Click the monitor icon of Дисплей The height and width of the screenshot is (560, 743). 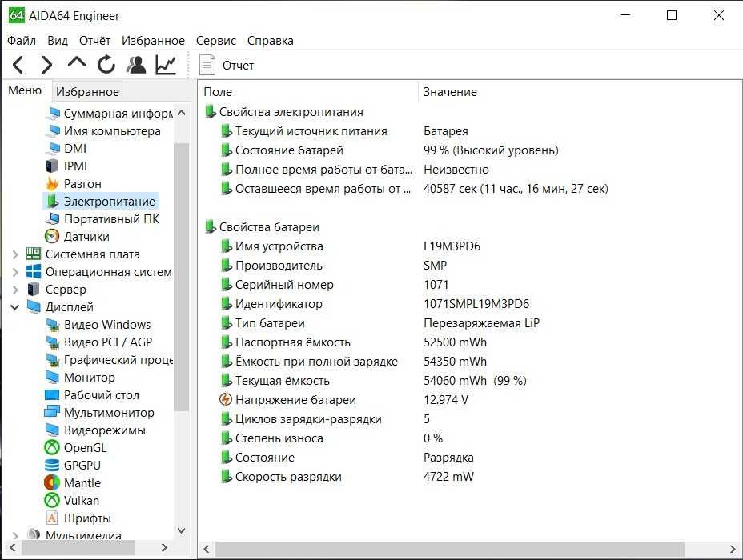click(x=33, y=306)
